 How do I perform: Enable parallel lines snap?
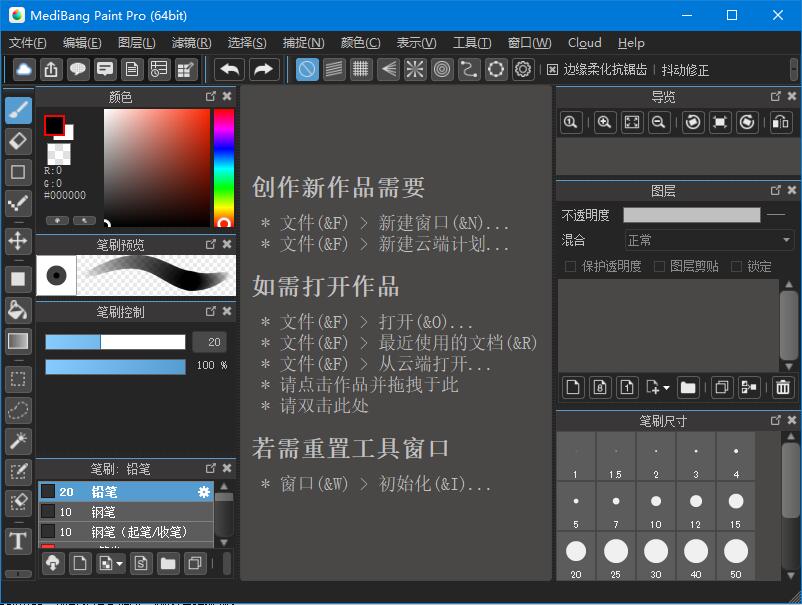(334, 70)
